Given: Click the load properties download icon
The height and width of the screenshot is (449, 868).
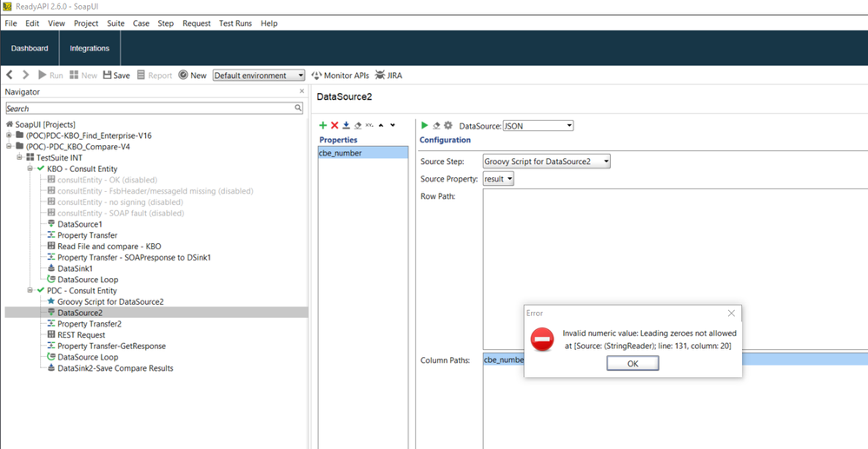Looking at the screenshot, I should coord(346,126).
